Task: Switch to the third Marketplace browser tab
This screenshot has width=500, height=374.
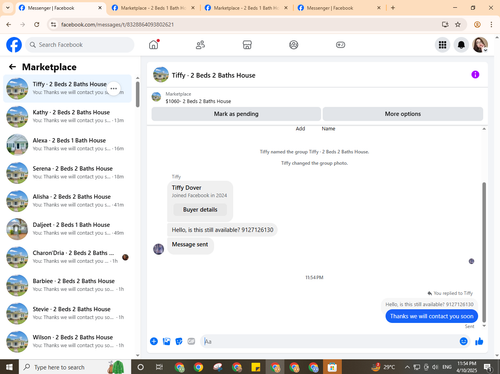Action: point(246,8)
